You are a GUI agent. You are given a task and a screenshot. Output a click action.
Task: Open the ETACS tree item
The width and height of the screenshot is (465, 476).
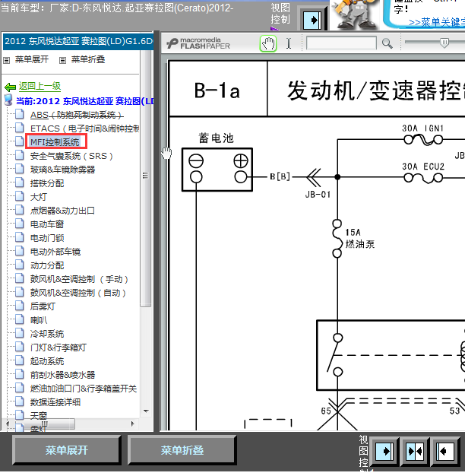tap(84, 129)
